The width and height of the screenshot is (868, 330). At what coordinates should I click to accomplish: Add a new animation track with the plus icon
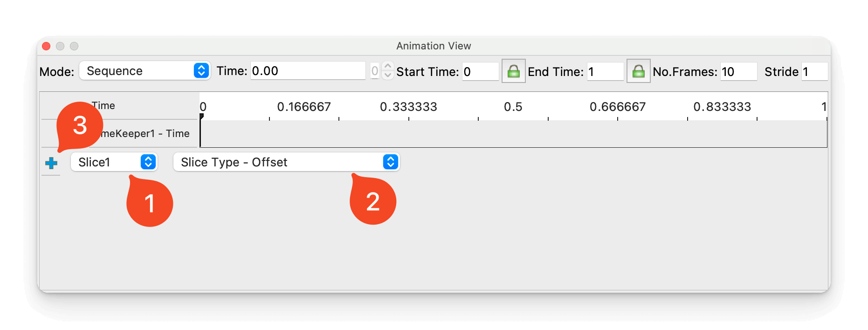tap(51, 162)
